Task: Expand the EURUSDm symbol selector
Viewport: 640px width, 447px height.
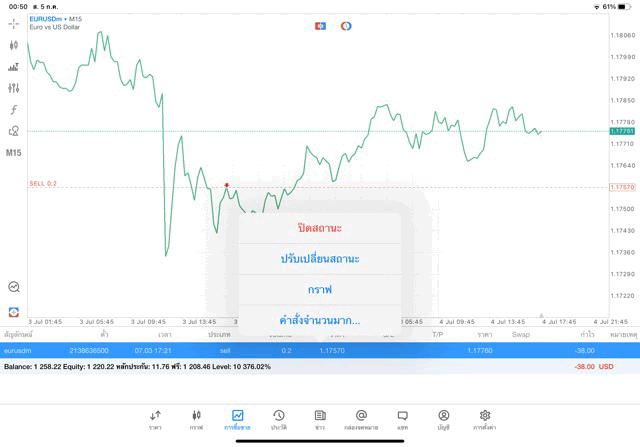Action: click(55, 19)
